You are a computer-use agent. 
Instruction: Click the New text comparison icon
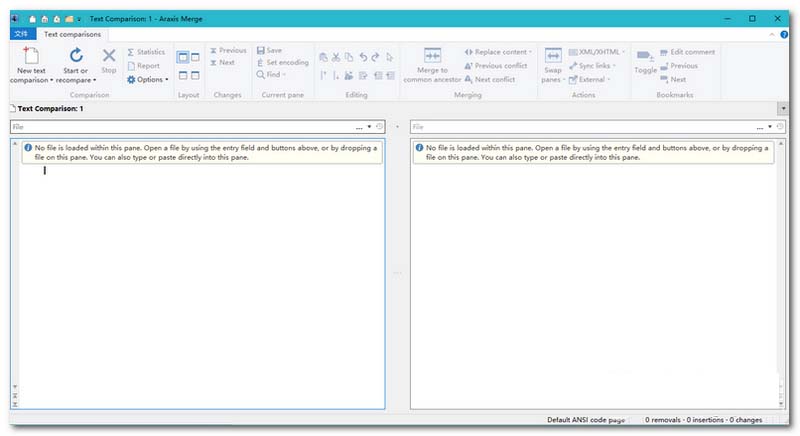pyautogui.click(x=31, y=56)
